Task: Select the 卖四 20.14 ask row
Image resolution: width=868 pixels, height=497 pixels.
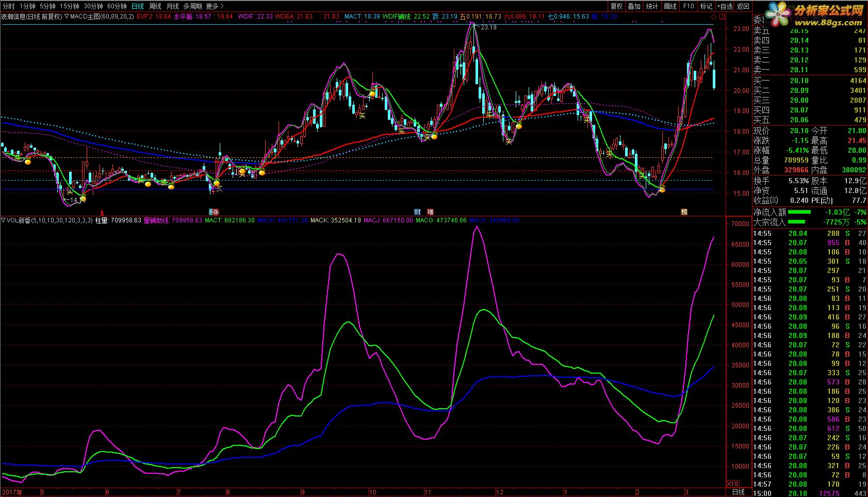Action: coord(810,40)
